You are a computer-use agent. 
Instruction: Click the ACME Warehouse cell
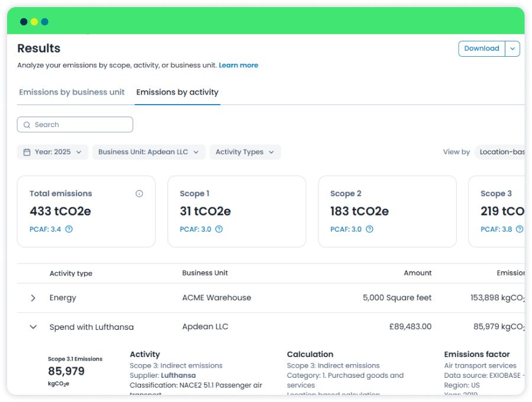pyautogui.click(x=217, y=297)
